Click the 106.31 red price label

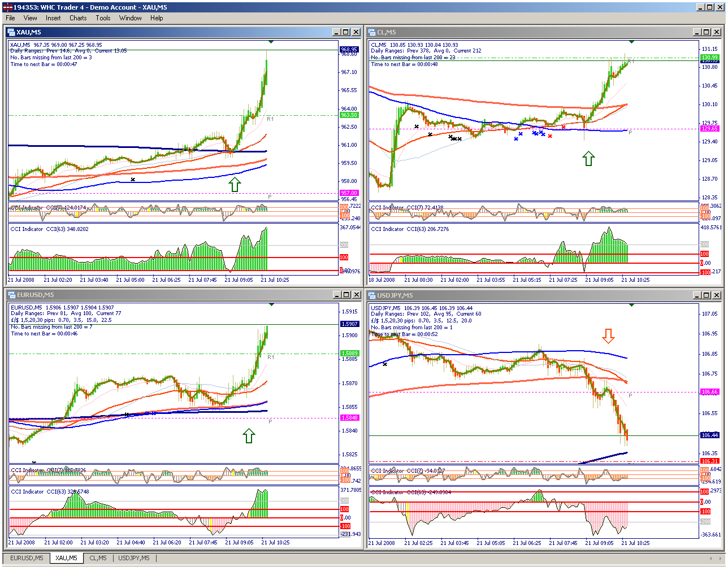(x=709, y=461)
